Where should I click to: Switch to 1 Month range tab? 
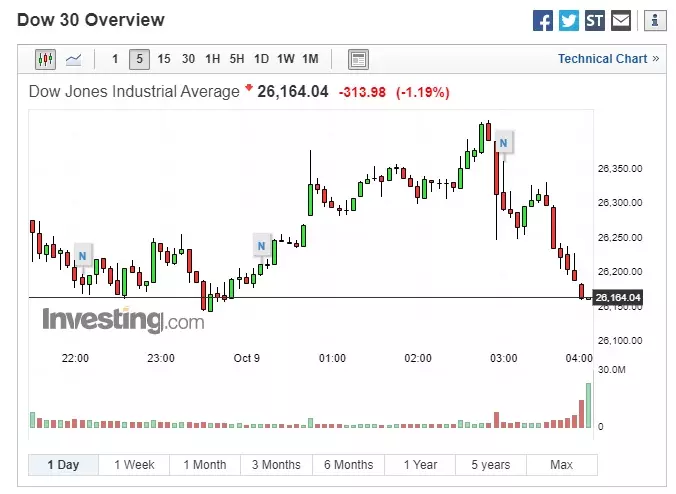(205, 465)
